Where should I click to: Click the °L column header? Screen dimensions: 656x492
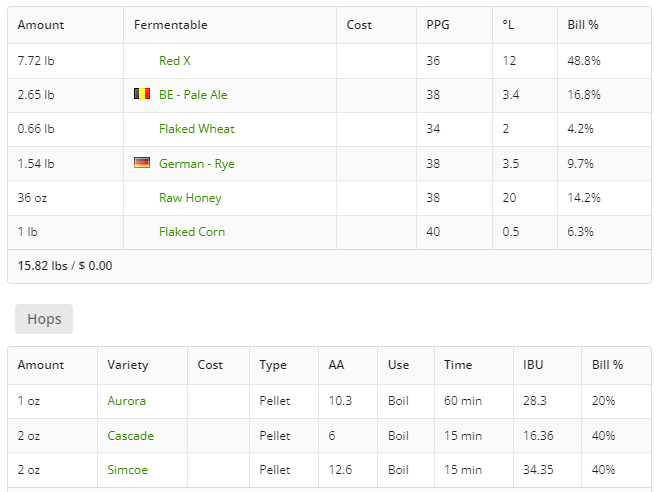click(x=508, y=25)
